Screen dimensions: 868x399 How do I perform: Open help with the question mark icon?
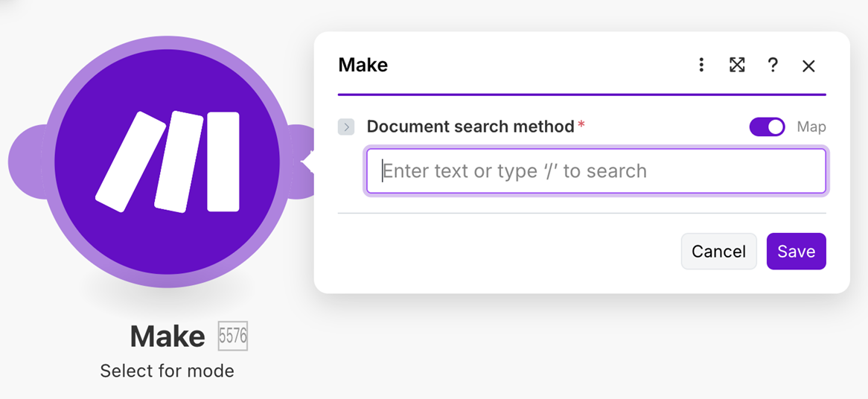pyautogui.click(x=773, y=66)
